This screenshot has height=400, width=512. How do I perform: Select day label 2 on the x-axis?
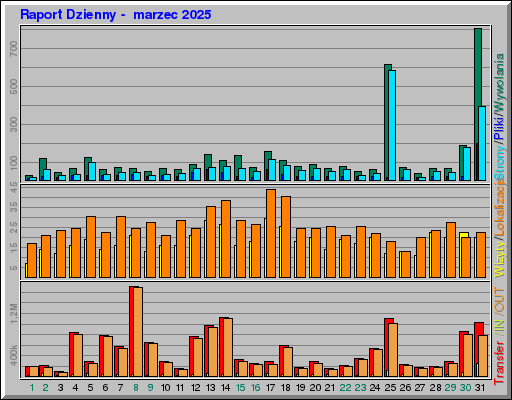click(x=45, y=388)
